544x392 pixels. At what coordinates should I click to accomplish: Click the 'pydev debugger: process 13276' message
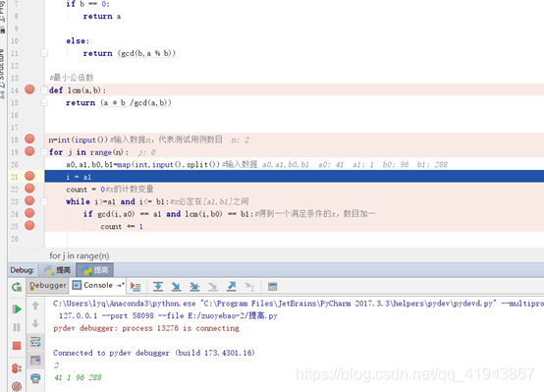[146, 328]
